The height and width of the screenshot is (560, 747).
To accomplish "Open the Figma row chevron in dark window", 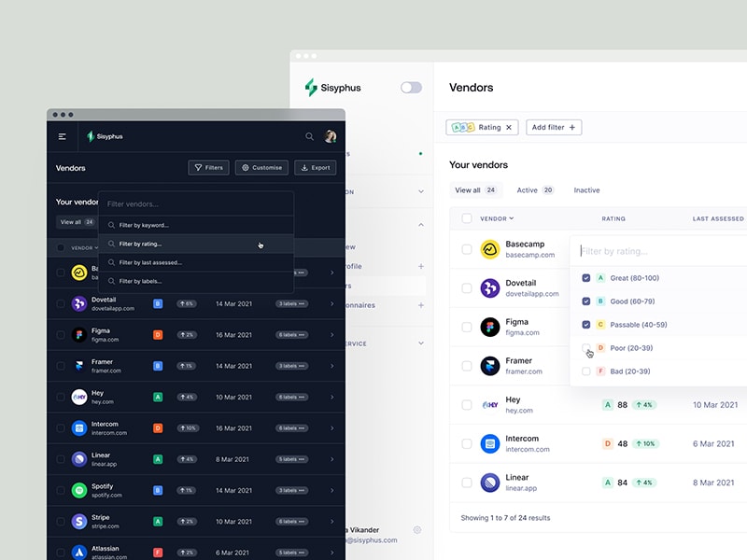I will (332, 335).
